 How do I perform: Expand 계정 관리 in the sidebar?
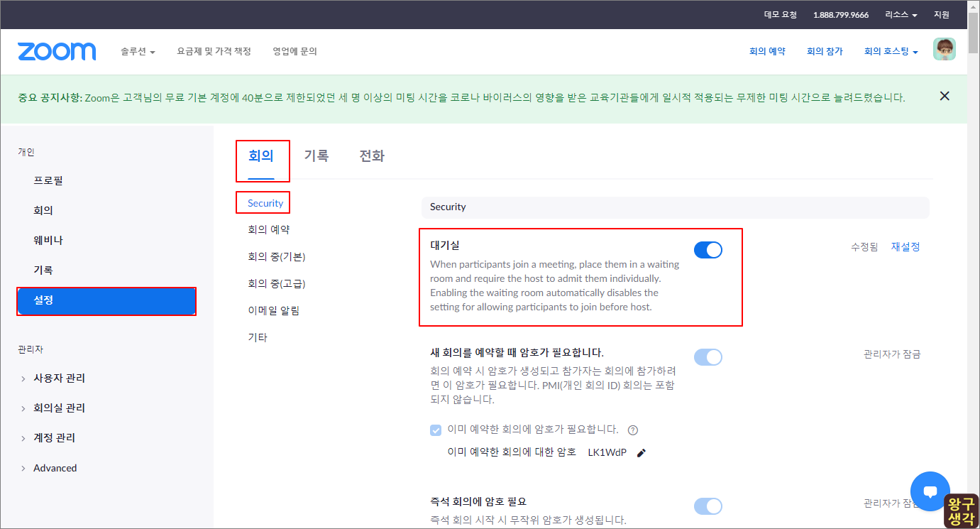55,438
